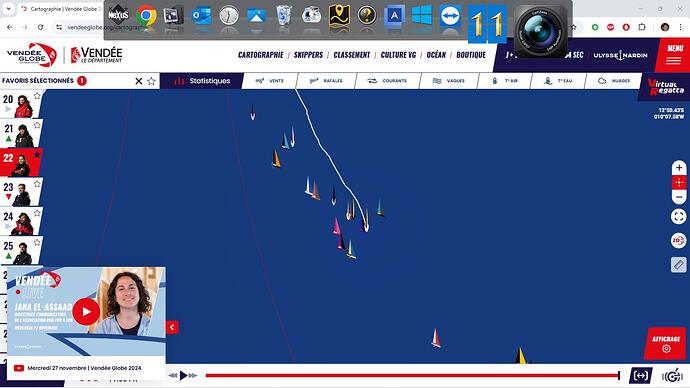Add skipper ranked 21 to favorites
690x388 pixels.
(x=37, y=125)
